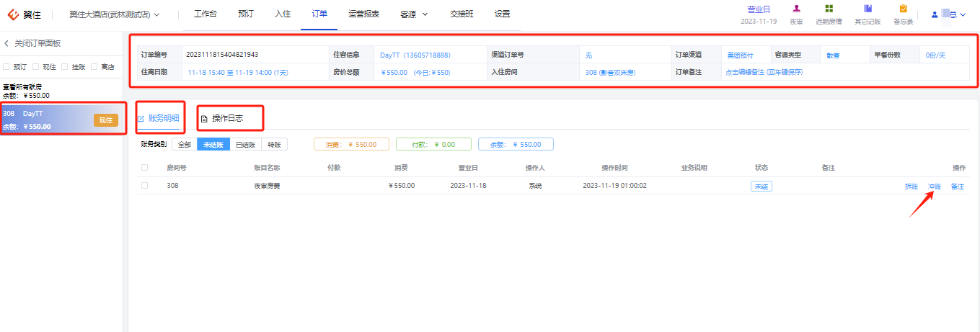Image resolution: width=980 pixels, height=332 pixels.
Task: Open the 运营报表 menu
Action: pyautogui.click(x=363, y=14)
